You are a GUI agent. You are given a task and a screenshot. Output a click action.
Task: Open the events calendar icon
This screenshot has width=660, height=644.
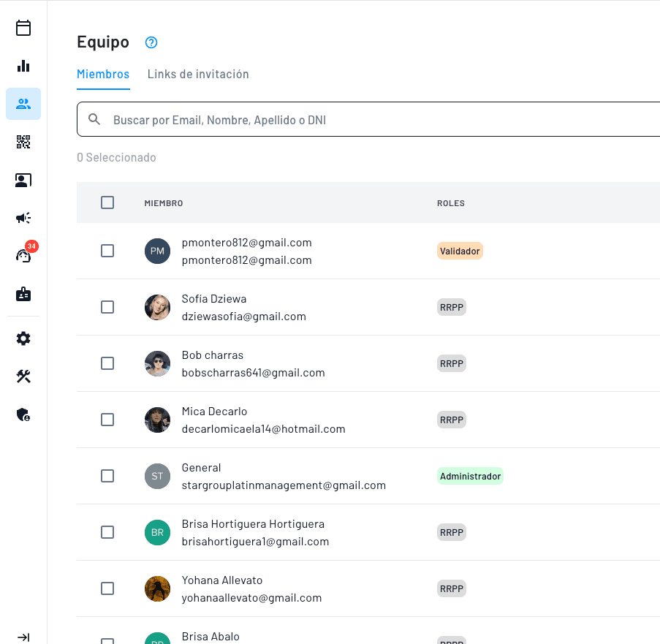pyautogui.click(x=23, y=28)
